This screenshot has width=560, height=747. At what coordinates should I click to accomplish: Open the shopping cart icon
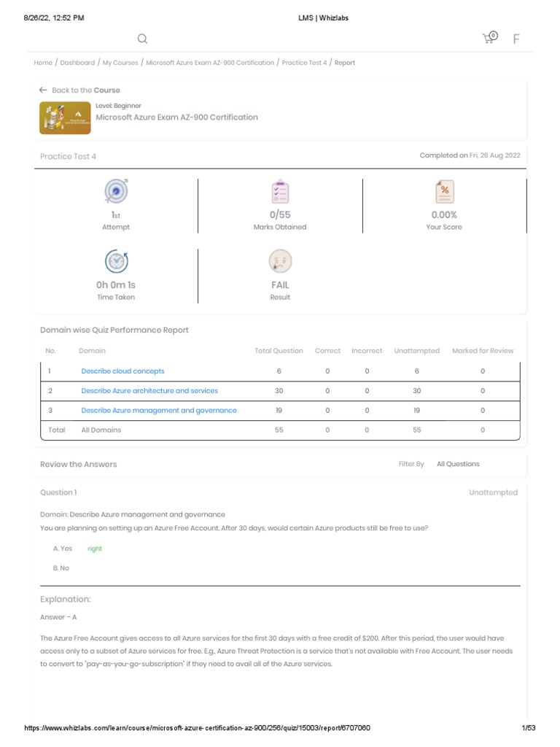point(489,38)
